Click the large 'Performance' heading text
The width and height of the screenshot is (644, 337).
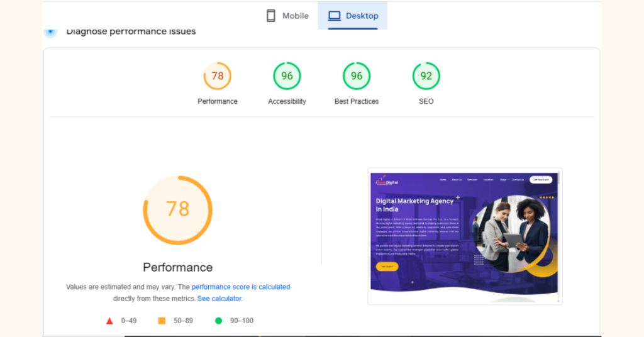click(177, 267)
